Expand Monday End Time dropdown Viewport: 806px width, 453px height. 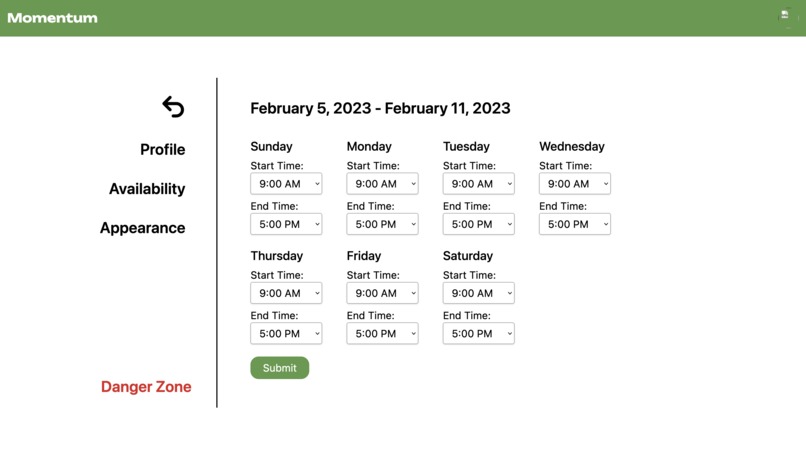[x=382, y=224]
